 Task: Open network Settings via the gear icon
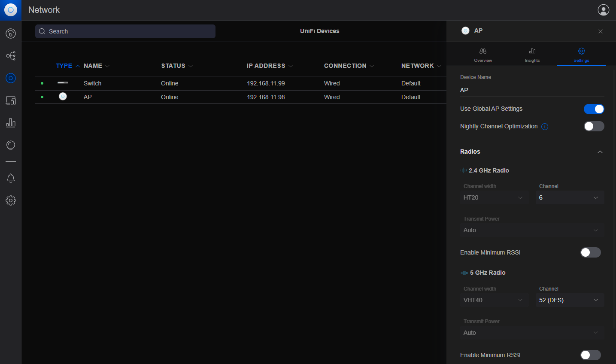tap(10, 200)
